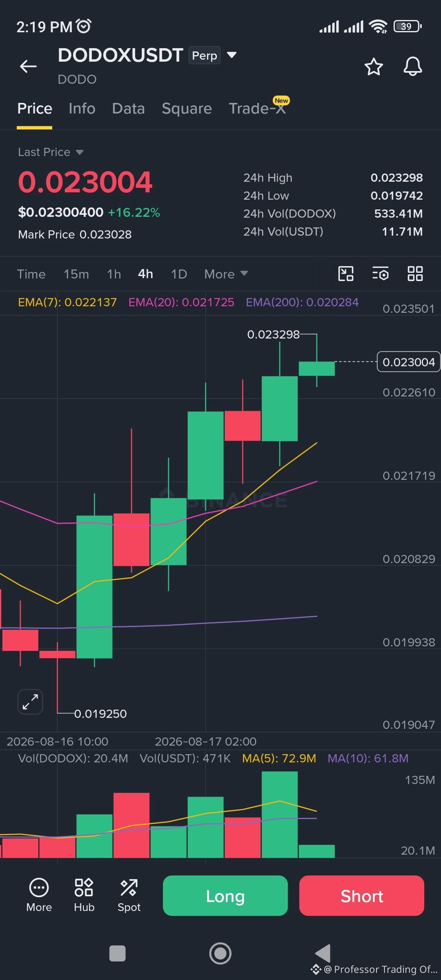
Task: Select the Price tab
Action: click(35, 109)
